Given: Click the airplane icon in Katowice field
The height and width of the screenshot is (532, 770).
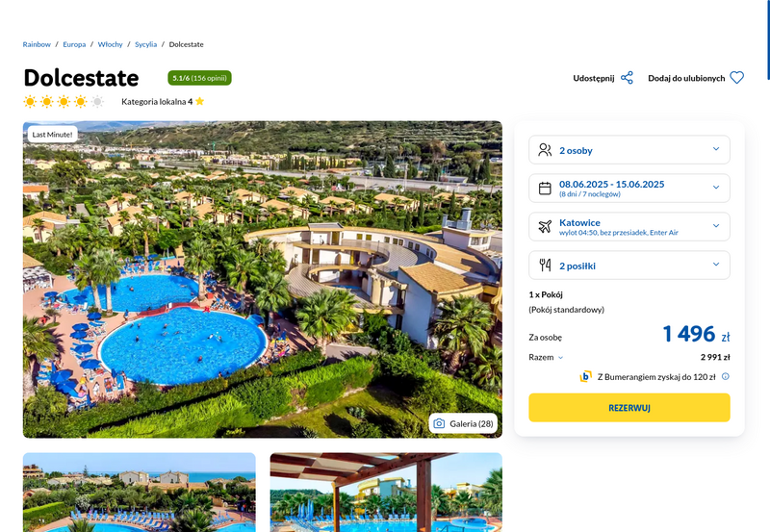Looking at the screenshot, I should tap(545, 226).
